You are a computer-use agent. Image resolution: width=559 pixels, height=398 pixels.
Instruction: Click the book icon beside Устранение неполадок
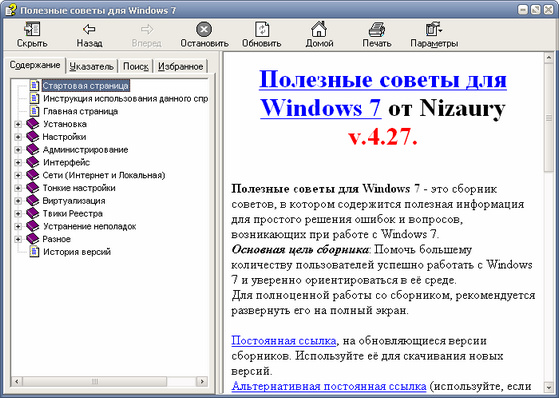click(32, 226)
